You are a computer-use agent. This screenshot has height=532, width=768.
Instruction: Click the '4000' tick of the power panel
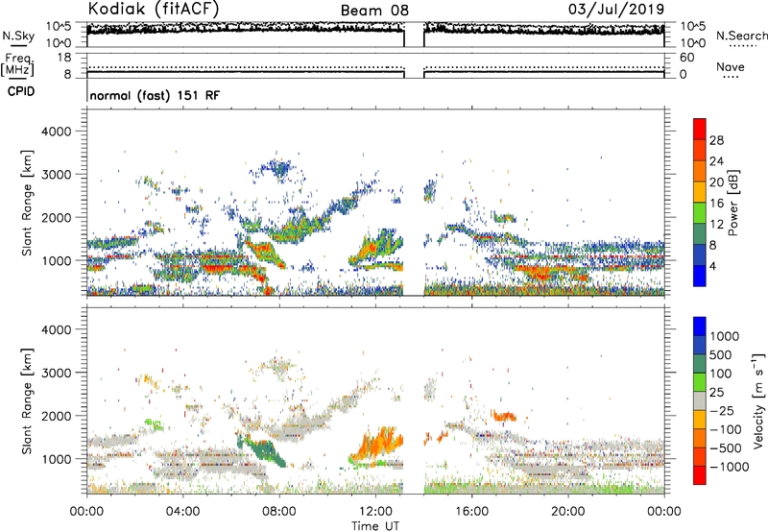[x=56, y=132]
